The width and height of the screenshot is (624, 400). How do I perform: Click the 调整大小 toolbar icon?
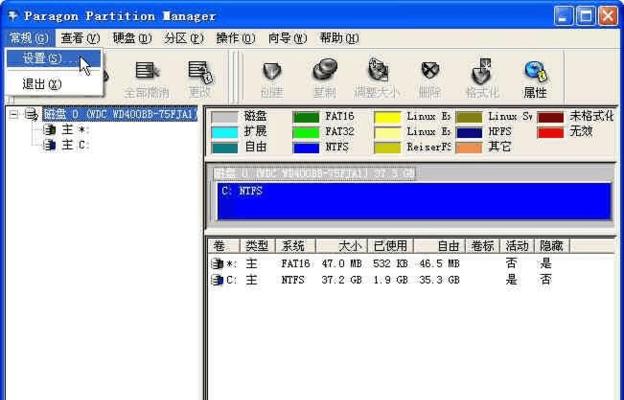(x=377, y=80)
